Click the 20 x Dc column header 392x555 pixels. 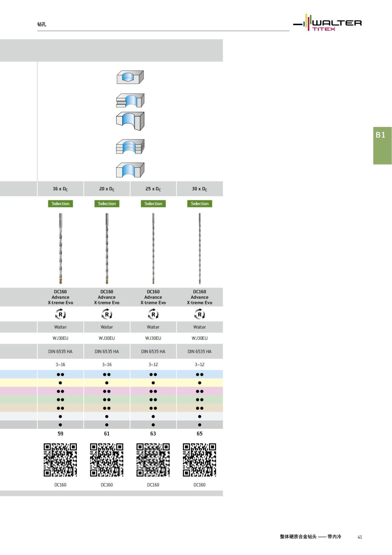click(x=107, y=189)
